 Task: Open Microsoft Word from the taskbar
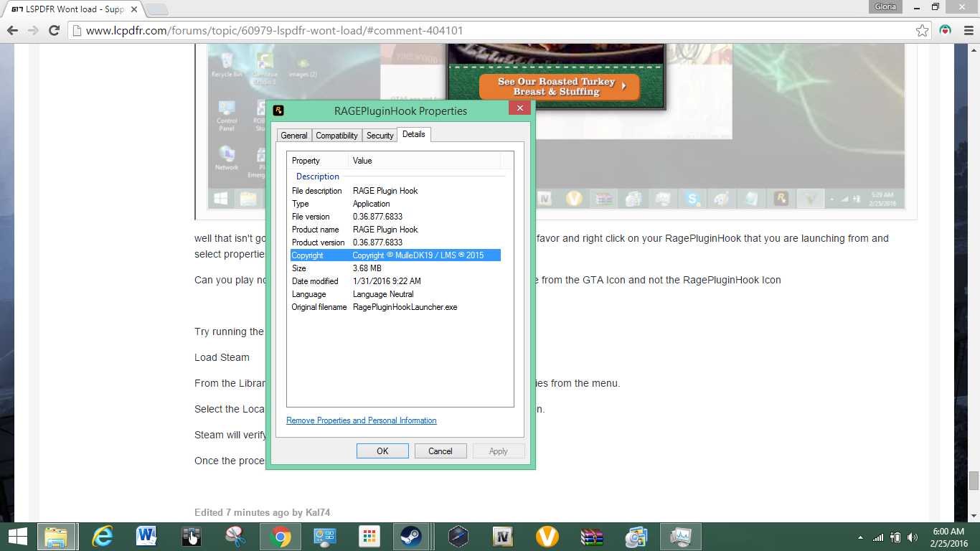[146, 537]
